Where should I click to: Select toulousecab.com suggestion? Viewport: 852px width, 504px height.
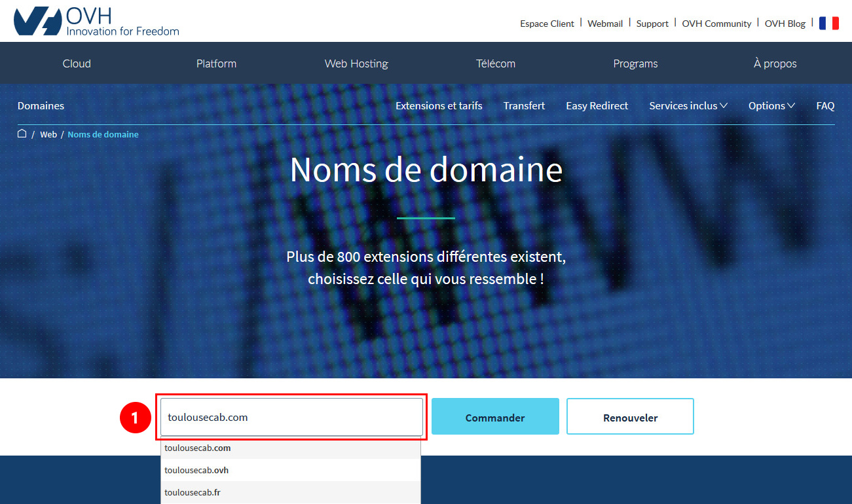(x=291, y=448)
